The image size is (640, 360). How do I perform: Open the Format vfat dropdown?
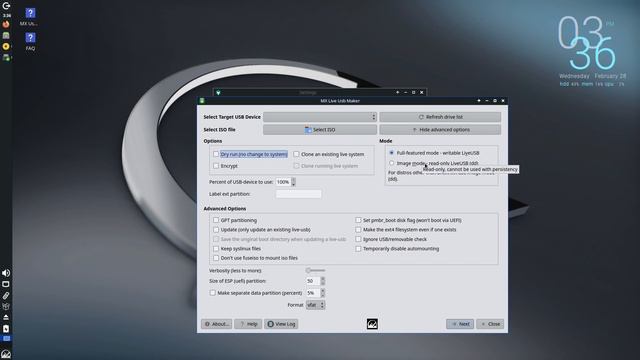point(316,305)
